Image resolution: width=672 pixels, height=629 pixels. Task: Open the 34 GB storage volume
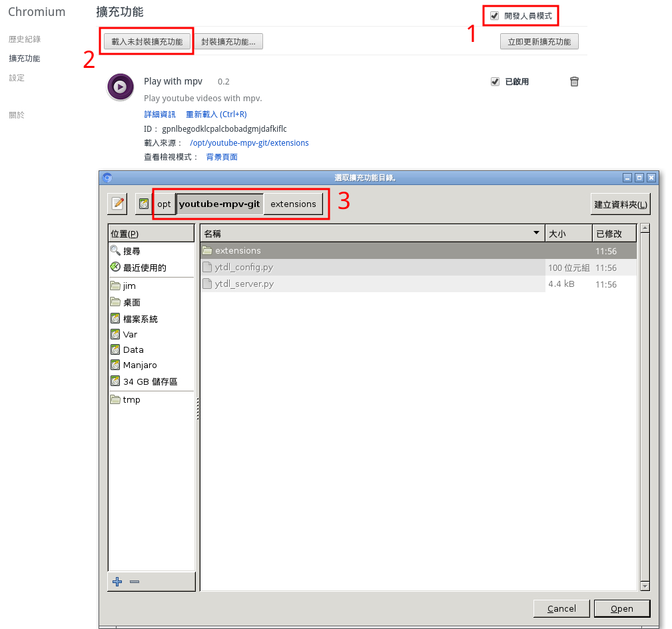pyautogui.click(x=152, y=381)
